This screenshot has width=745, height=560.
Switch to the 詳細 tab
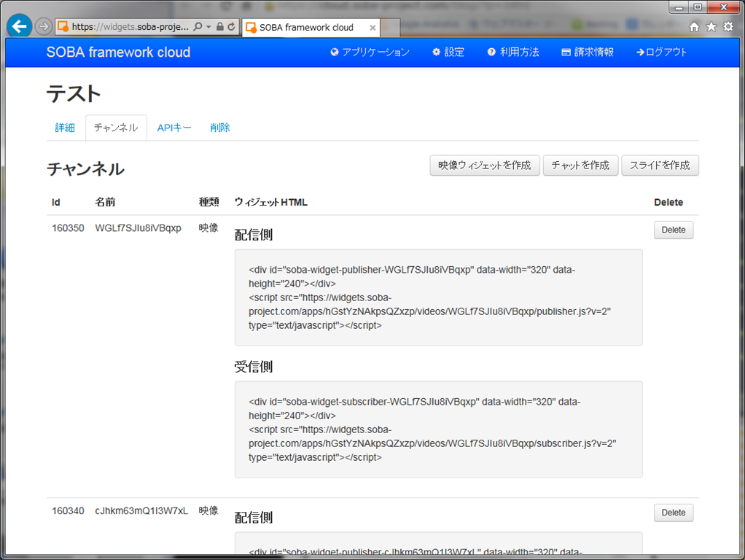click(x=65, y=128)
